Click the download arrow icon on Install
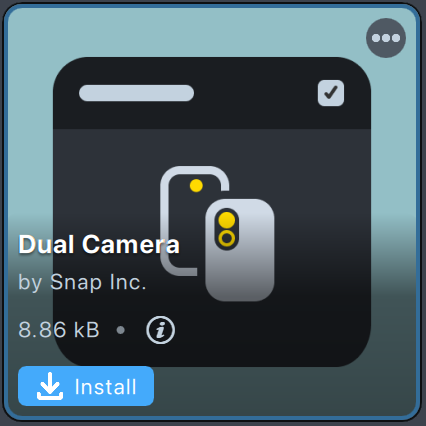This screenshot has width=426, height=426. tap(50, 386)
